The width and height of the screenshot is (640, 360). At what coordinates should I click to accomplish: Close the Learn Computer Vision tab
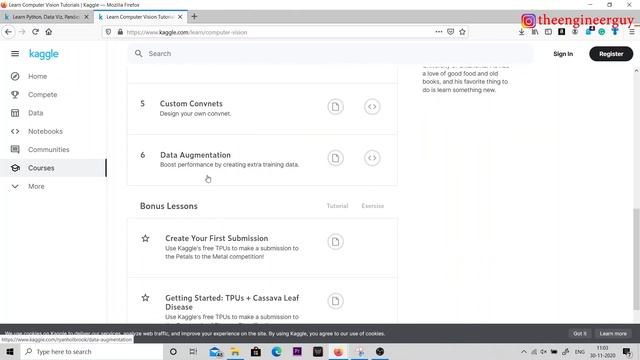[x=180, y=17]
